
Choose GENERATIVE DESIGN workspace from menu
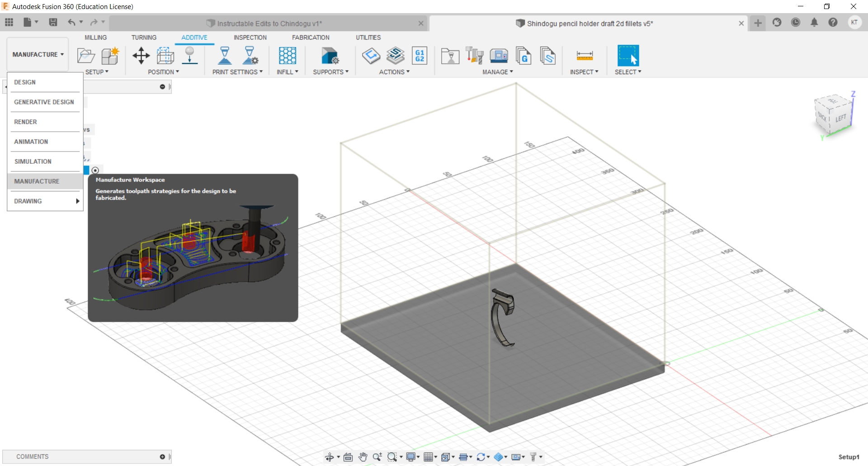45,102
